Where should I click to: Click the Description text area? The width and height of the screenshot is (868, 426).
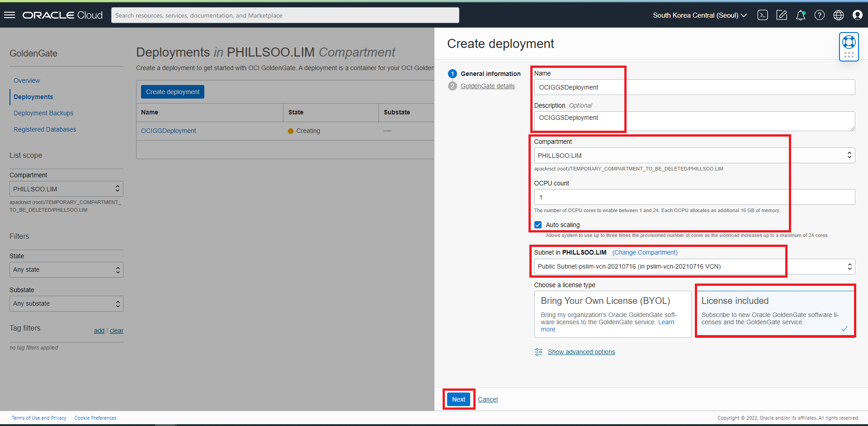[694, 121]
